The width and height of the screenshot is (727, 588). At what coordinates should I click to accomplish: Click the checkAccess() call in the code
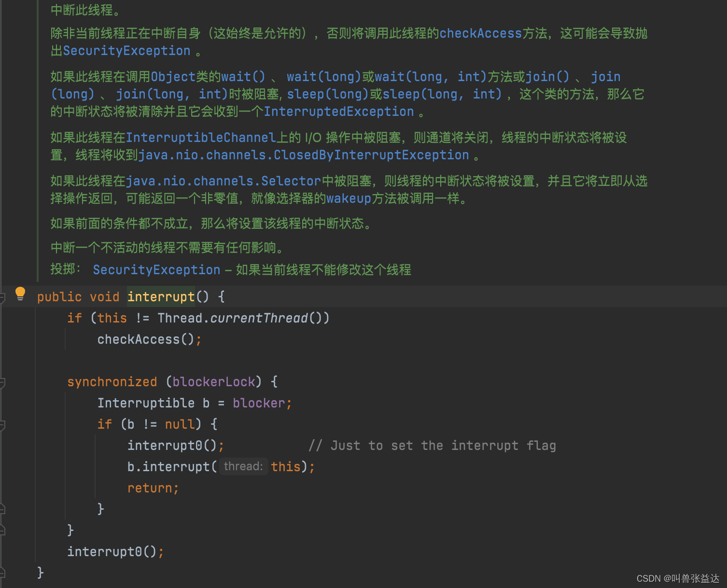tap(146, 339)
